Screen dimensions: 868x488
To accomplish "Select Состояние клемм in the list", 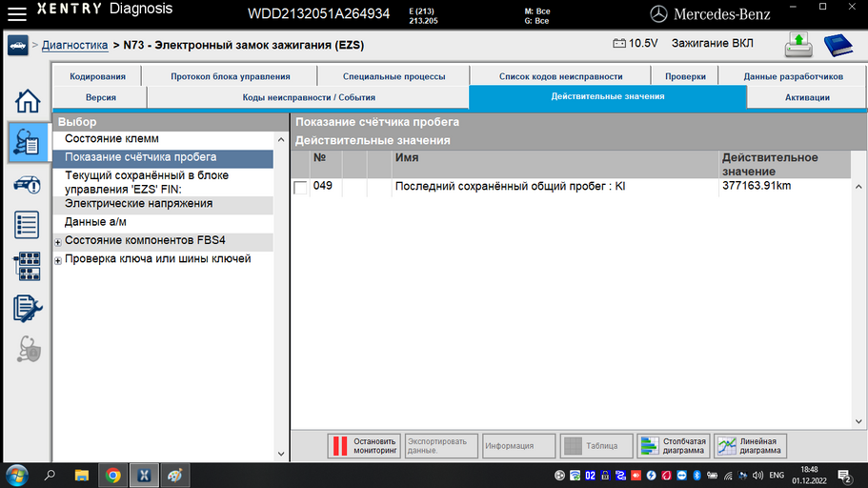I will point(163,139).
